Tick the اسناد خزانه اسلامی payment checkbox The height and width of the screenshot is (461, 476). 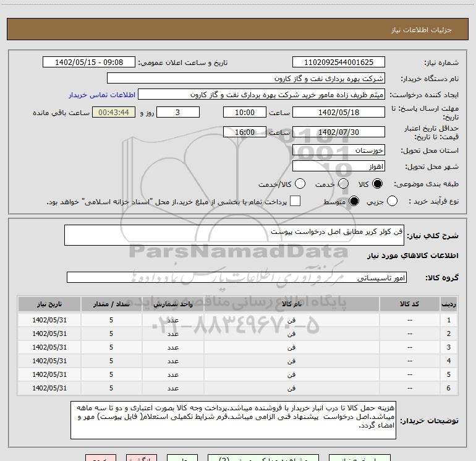point(295,201)
